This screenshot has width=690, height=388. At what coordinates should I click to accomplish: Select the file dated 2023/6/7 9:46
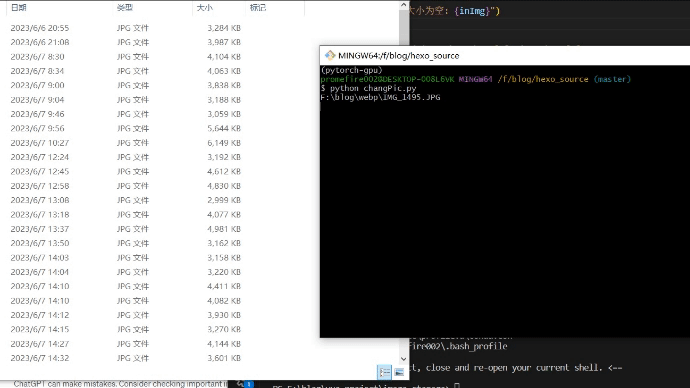pos(37,114)
